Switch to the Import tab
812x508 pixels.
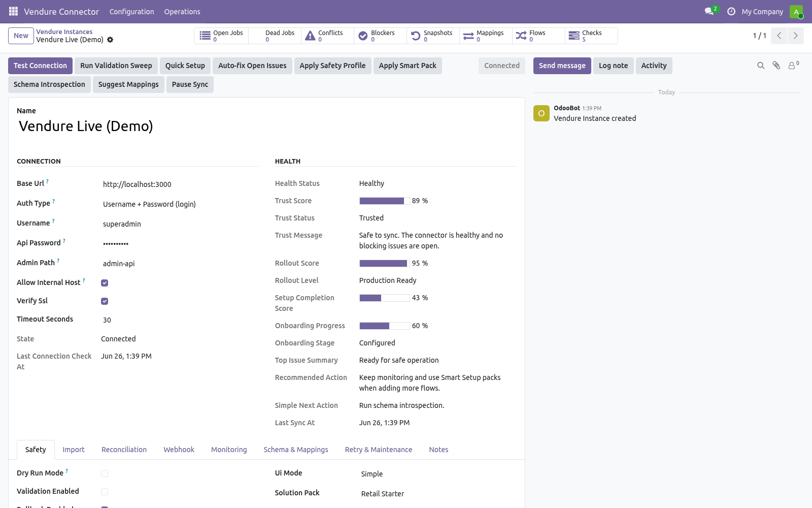pyautogui.click(x=74, y=450)
